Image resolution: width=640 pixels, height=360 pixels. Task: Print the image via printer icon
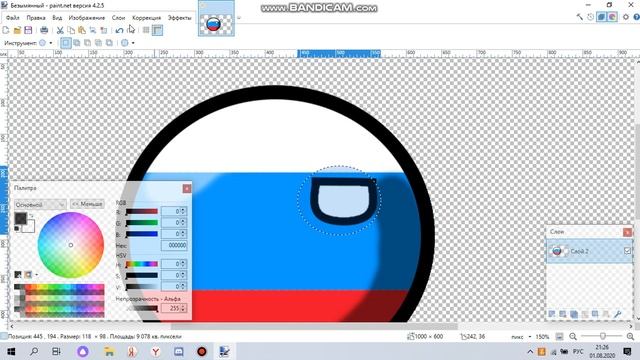[x=44, y=30]
